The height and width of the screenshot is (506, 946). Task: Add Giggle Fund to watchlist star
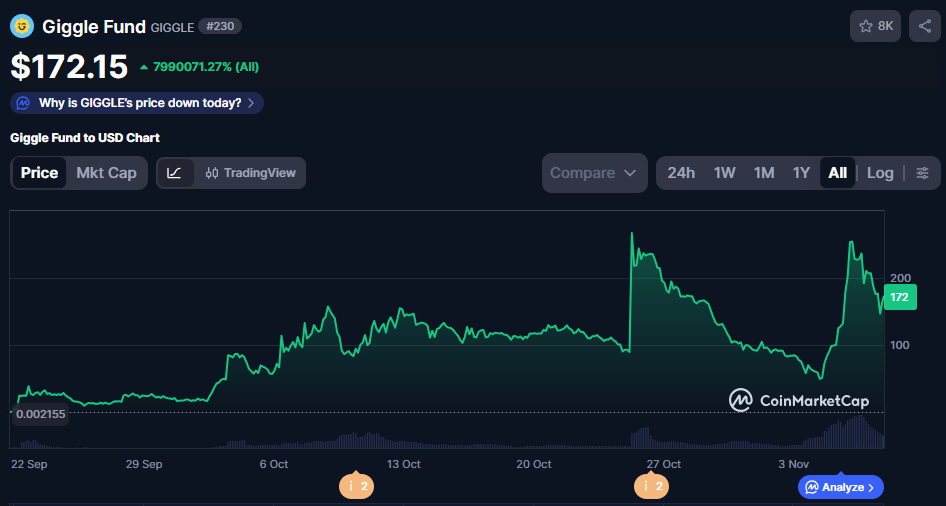click(x=875, y=26)
